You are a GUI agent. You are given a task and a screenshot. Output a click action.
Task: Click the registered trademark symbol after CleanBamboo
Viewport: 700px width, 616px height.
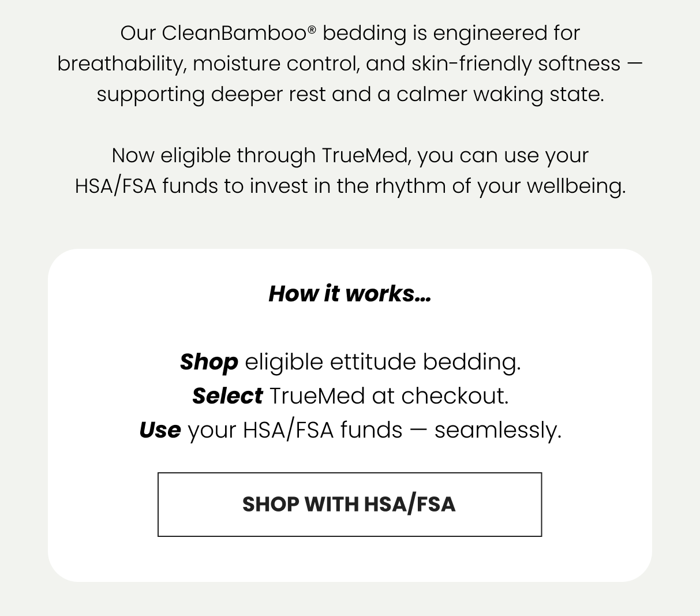click(312, 29)
